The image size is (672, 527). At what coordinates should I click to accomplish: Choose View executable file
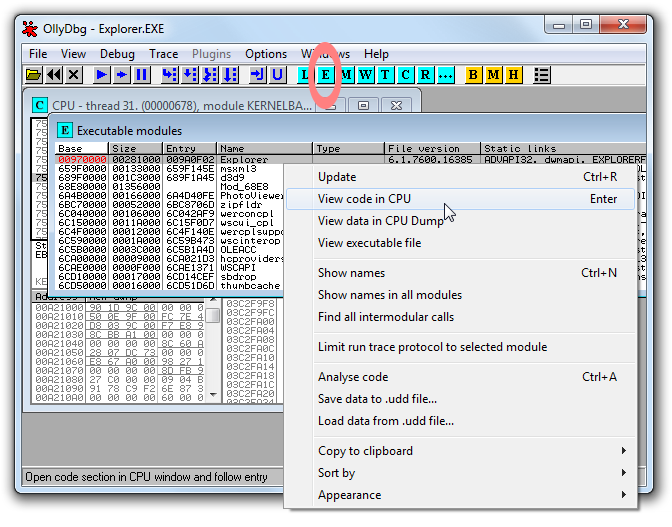coord(460,243)
